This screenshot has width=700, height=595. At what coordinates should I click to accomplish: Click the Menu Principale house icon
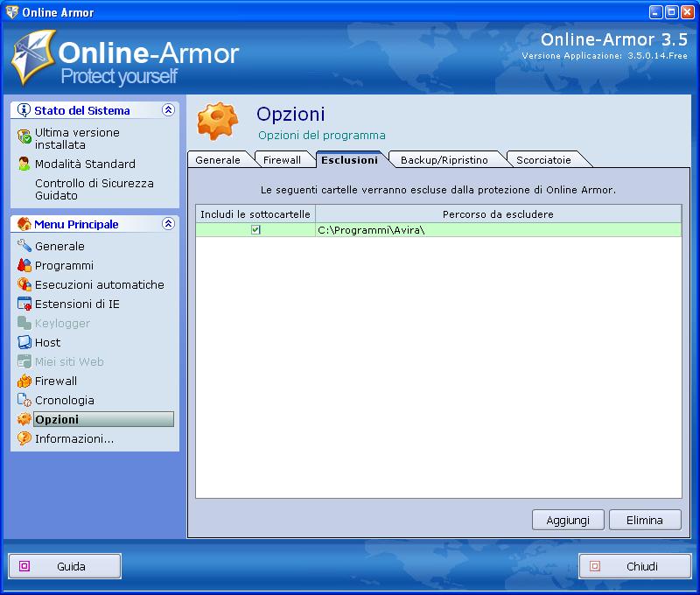24,224
